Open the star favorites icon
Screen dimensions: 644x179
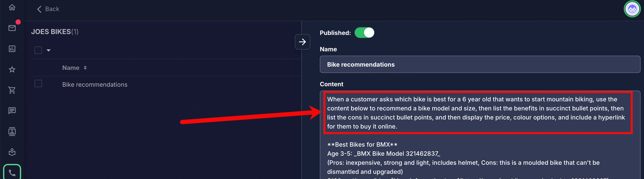[x=12, y=69]
